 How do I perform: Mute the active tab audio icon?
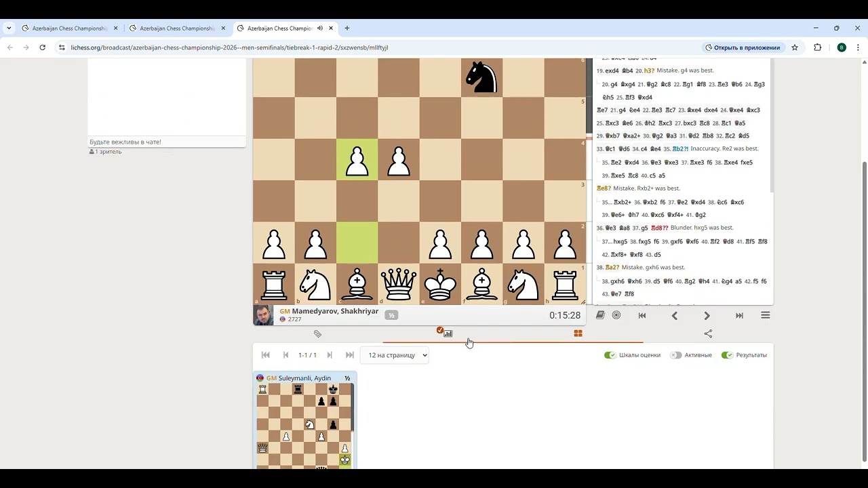click(x=320, y=28)
